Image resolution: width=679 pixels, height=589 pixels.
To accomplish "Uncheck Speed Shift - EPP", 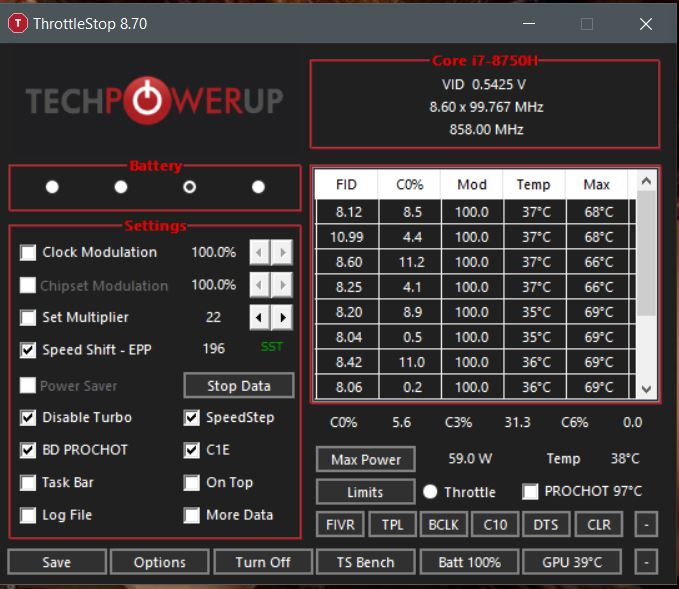I will 28,350.
